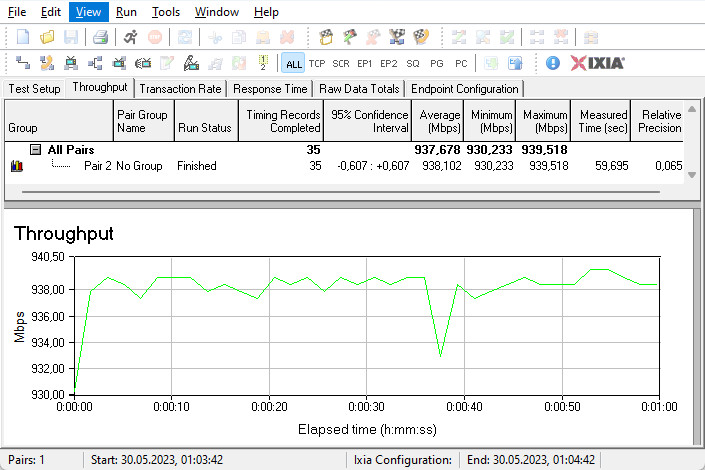The height and width of the screenshot is (470, 705).
Task: Click the 938,102 average value cell
Action: coord(442,166)
